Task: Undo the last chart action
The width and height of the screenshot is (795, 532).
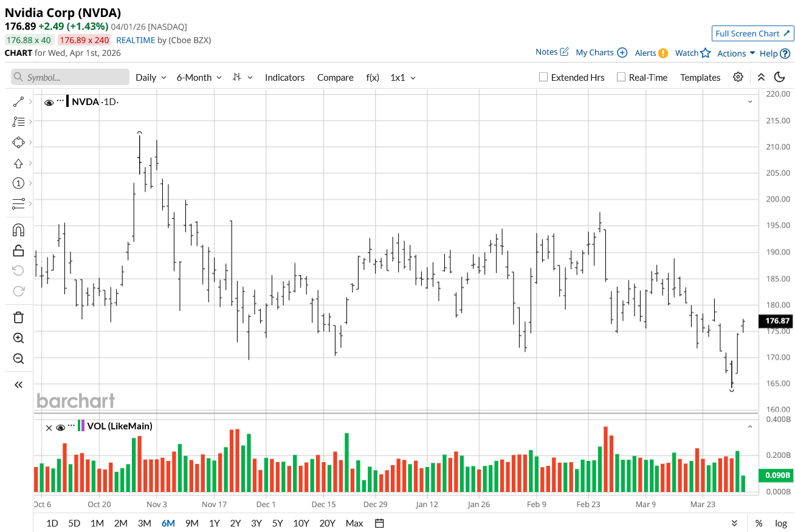Action: [18, 270]
